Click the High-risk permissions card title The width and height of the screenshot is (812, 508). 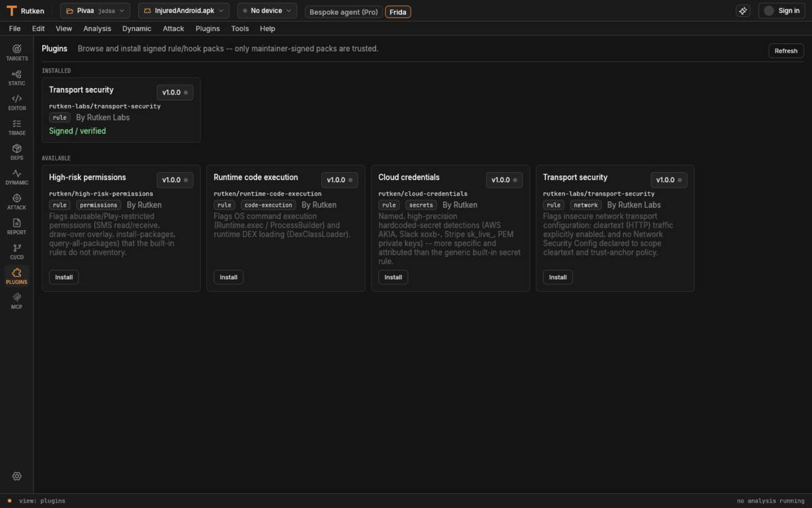87,177
